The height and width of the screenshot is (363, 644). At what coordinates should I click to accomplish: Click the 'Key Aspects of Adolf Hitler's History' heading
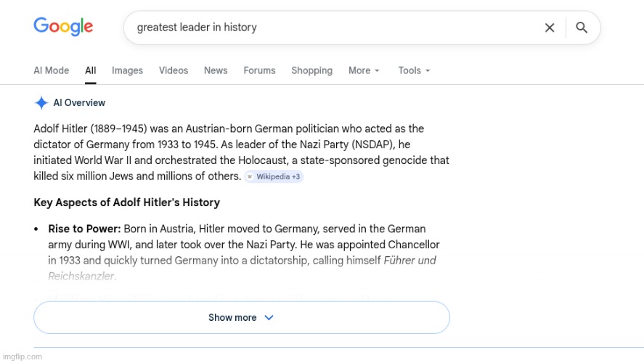click(127, 203)
